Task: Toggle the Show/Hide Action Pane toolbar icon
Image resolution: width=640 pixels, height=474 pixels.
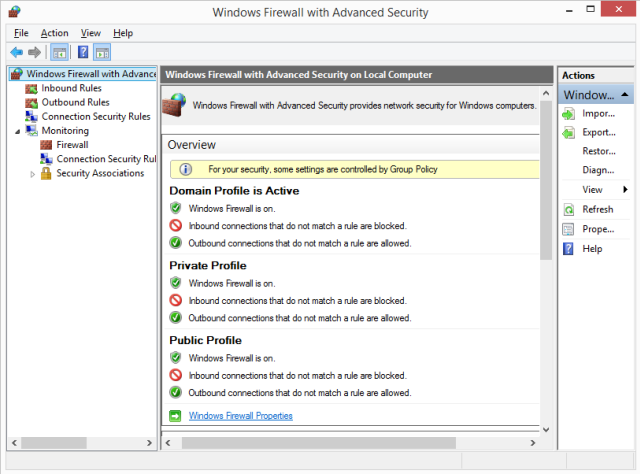Action: [102, 52]
